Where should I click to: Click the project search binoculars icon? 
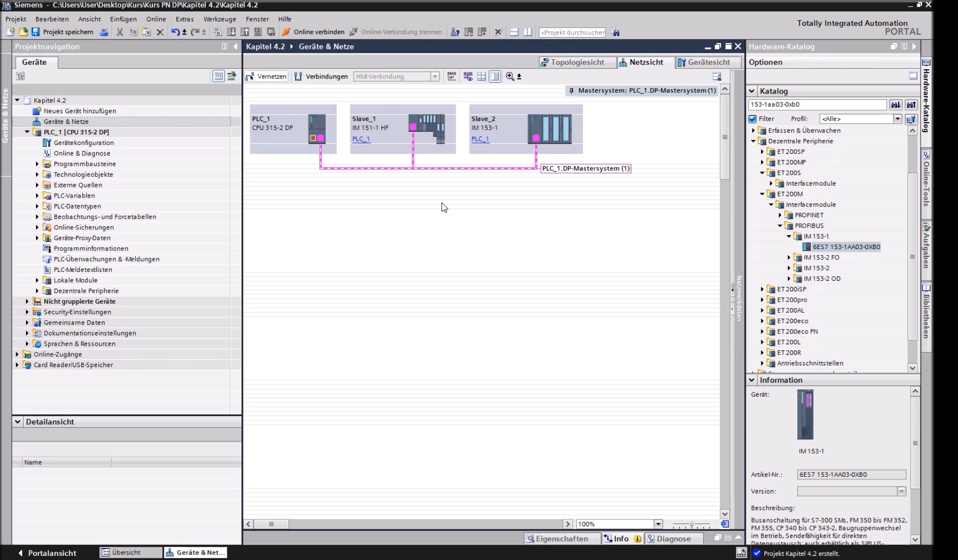[x=615, y=32]
